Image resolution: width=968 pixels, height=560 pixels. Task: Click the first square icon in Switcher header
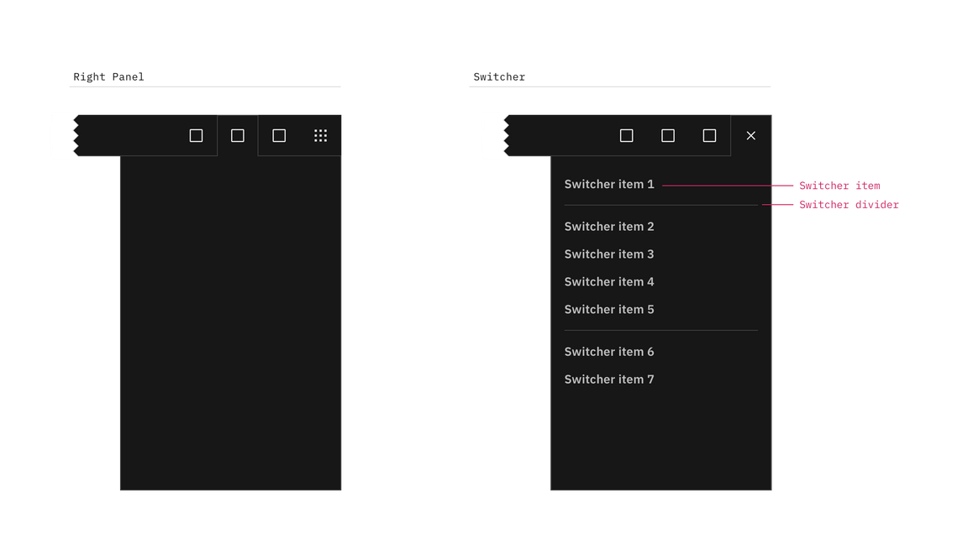coord(626,135)
